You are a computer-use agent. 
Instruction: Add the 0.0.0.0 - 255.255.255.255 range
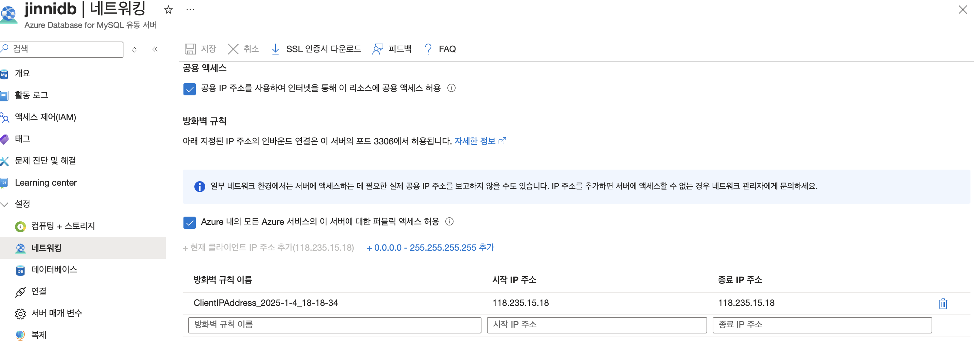point(430,248)
